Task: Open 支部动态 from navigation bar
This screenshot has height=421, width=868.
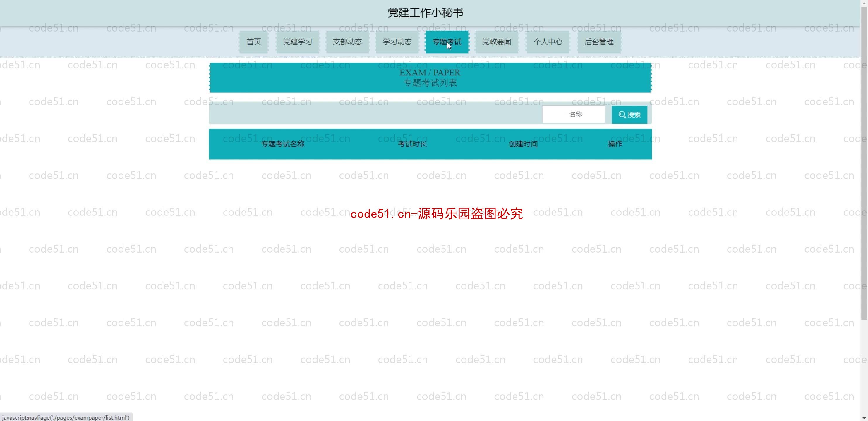Action: (347, 42)
